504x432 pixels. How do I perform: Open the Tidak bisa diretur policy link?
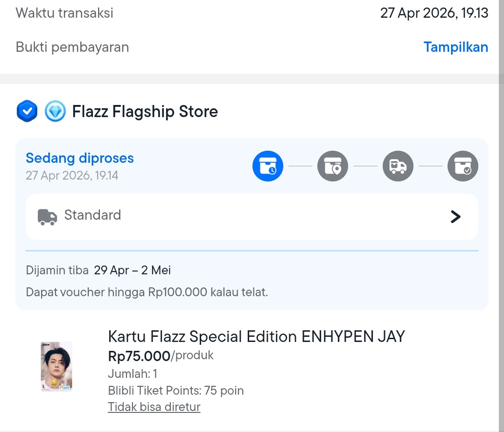coord(154,407)
